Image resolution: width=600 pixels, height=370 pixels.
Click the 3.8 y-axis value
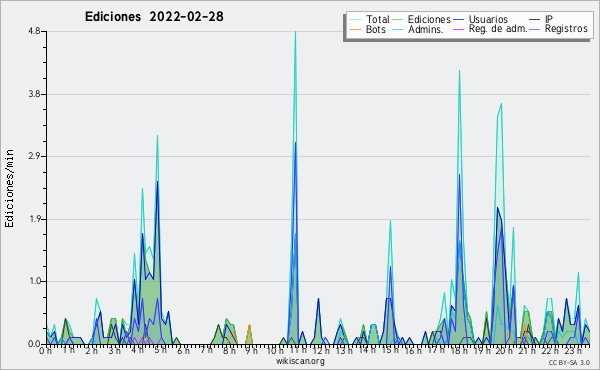34,94
